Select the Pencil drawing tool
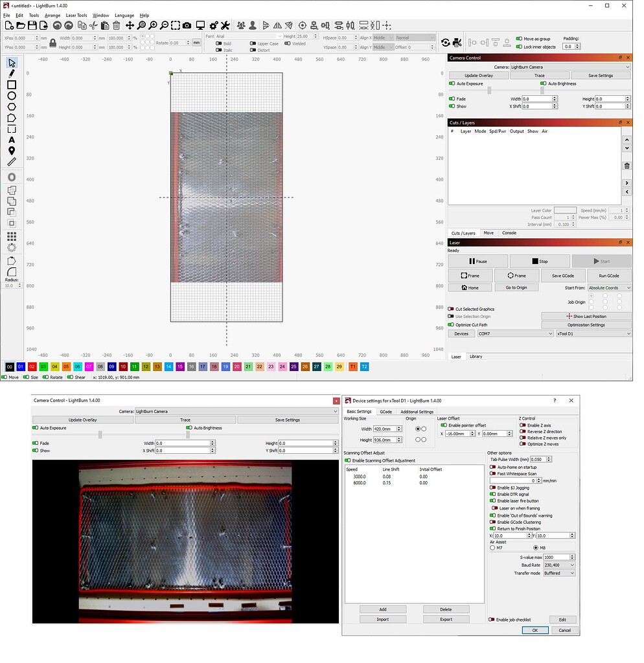Viewport: 644px width, 663px height. tap(10, 73)
